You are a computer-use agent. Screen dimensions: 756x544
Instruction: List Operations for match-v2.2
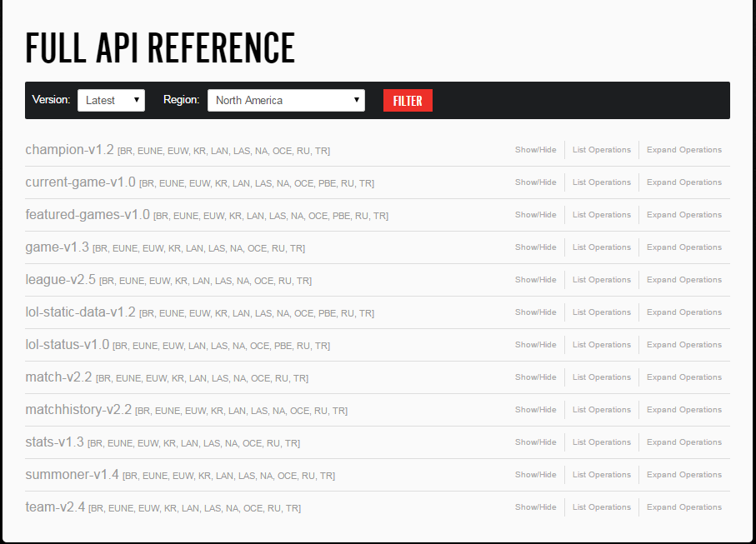point(602,377)
